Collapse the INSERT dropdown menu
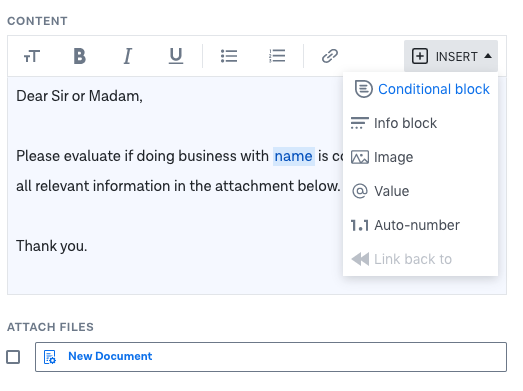The height and width of the screenshot is (391, 523). (451, 56)
